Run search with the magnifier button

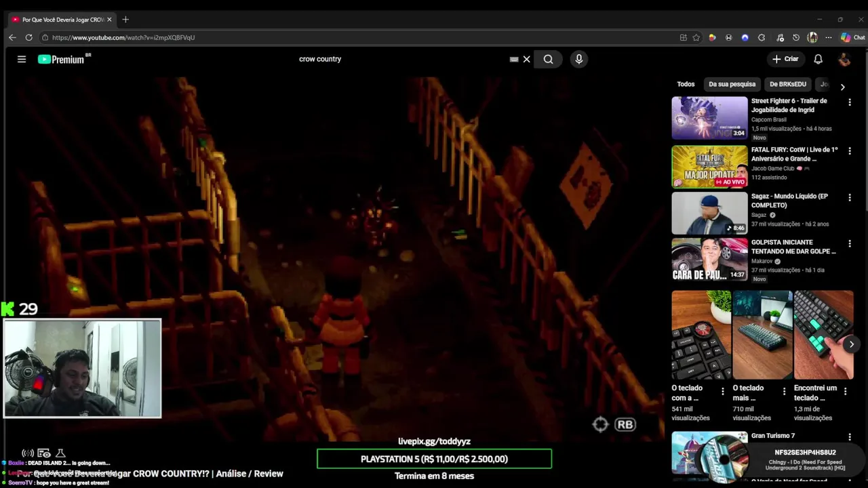click(548, 59)
